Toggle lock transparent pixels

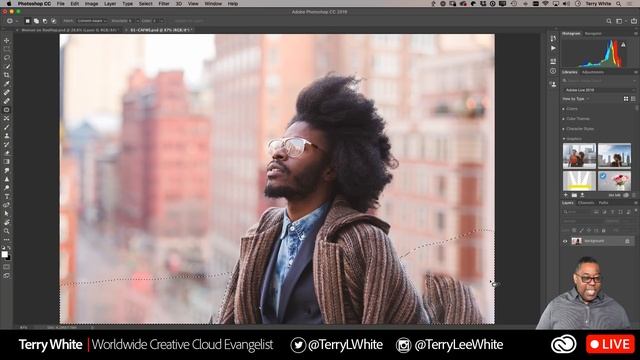tap(574, 231)
